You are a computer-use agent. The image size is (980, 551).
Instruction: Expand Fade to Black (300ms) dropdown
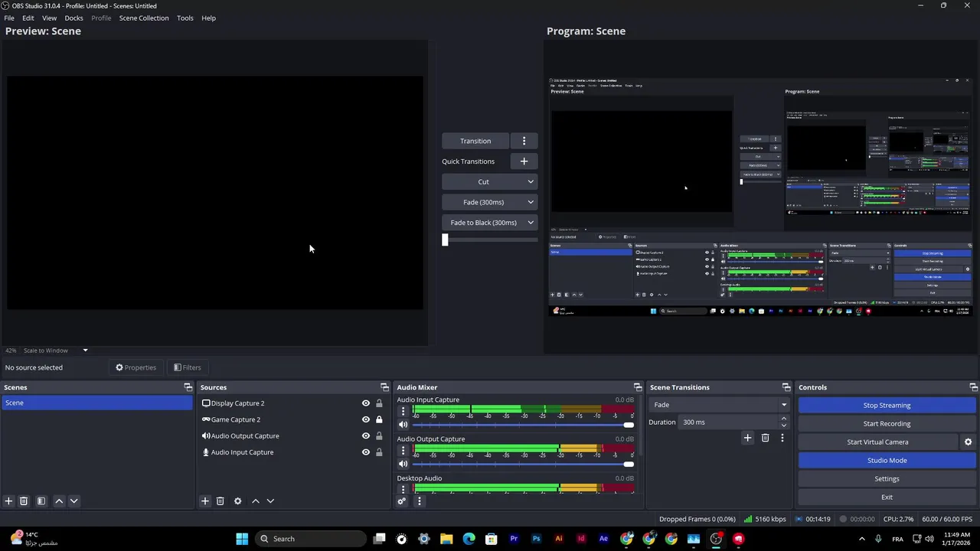[531, 223]
